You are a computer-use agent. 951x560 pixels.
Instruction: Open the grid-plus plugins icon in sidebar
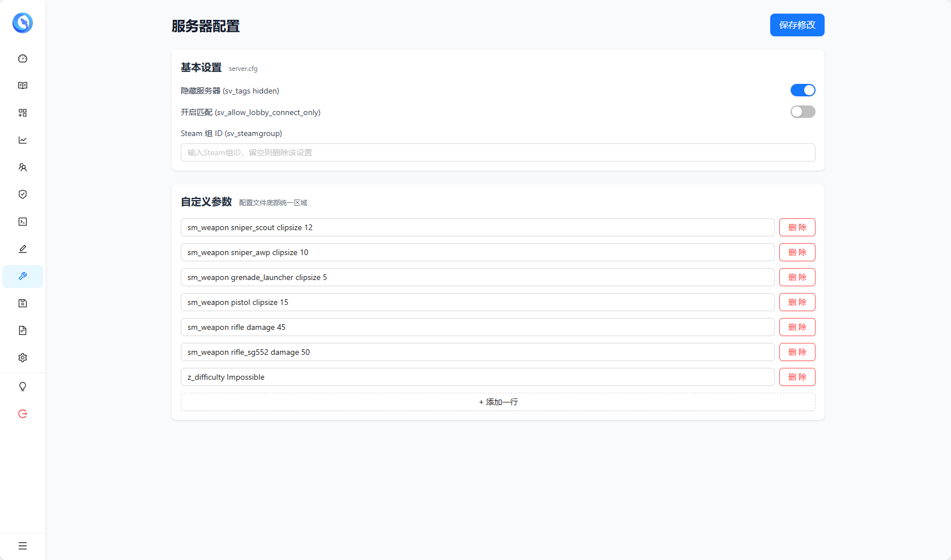tap(23, 113)
